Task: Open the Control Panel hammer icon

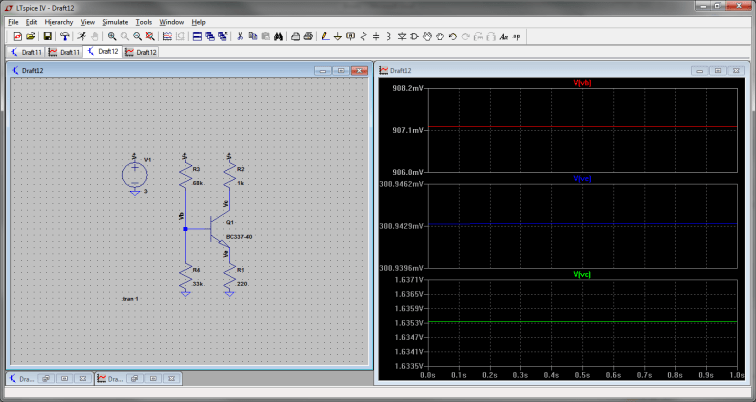Action: click(63, 36)
